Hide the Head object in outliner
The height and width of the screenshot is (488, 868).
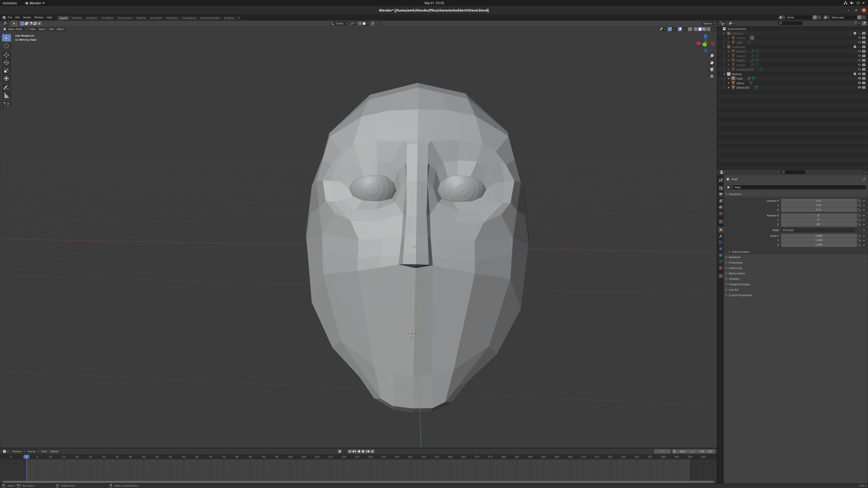[859, 78]
